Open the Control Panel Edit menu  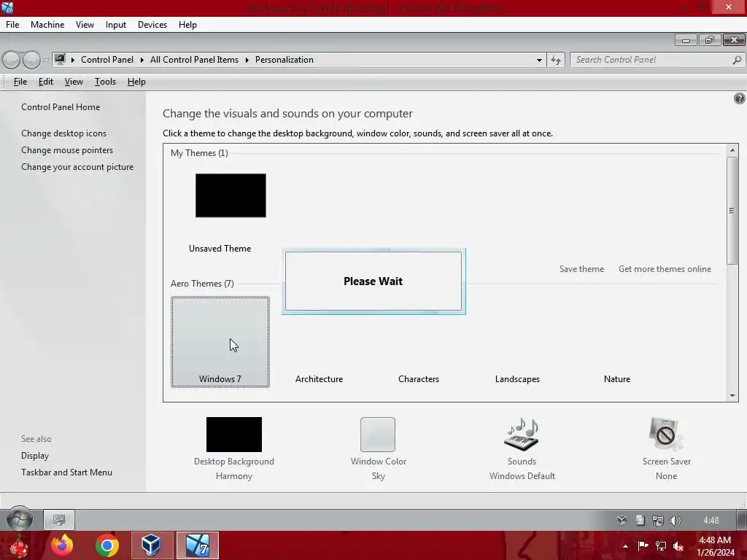(46, 82)
